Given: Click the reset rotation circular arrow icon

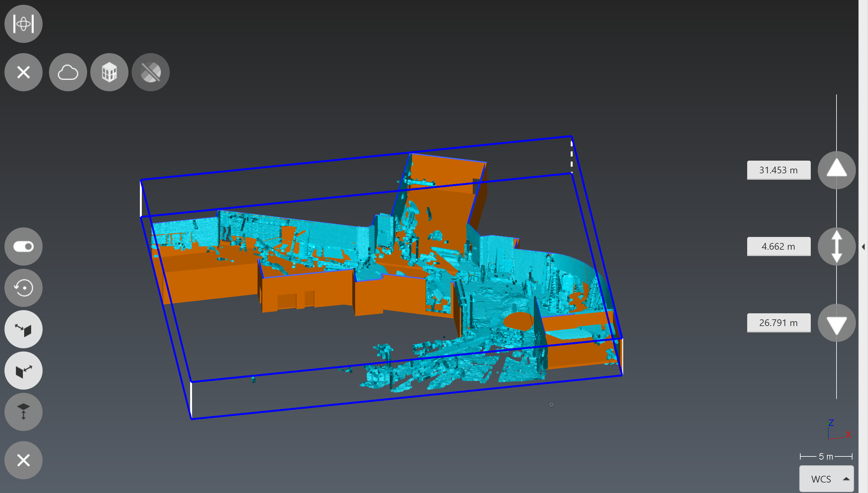Looking at the screenshot, I should pyautogui.click(x=23, y=288).
